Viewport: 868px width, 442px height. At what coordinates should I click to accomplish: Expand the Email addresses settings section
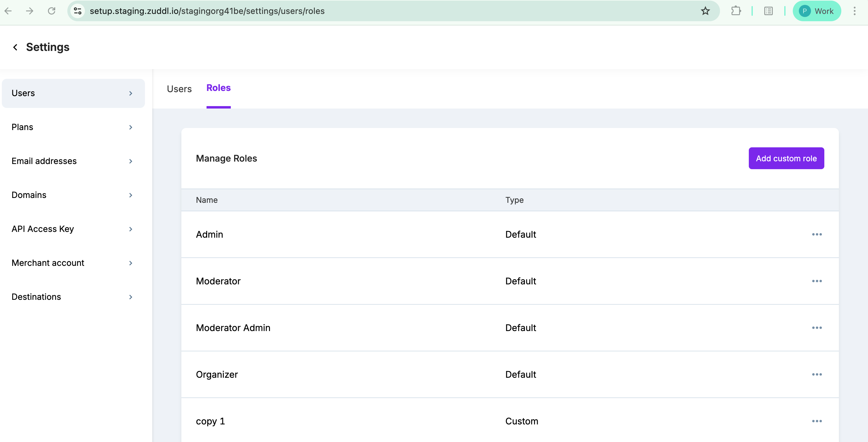coord(73,161)
